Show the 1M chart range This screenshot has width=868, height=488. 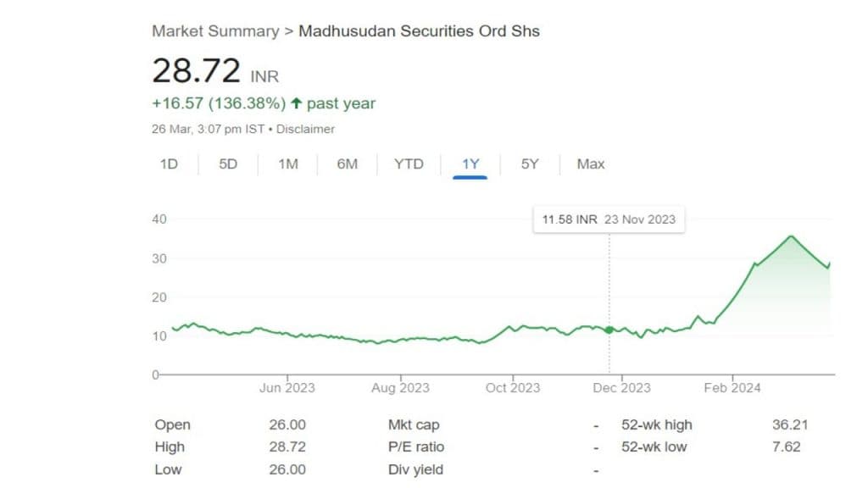click(288, 164)
